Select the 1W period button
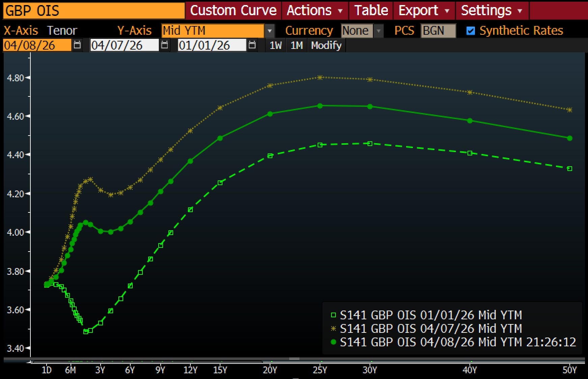 (x=275, y=45)
